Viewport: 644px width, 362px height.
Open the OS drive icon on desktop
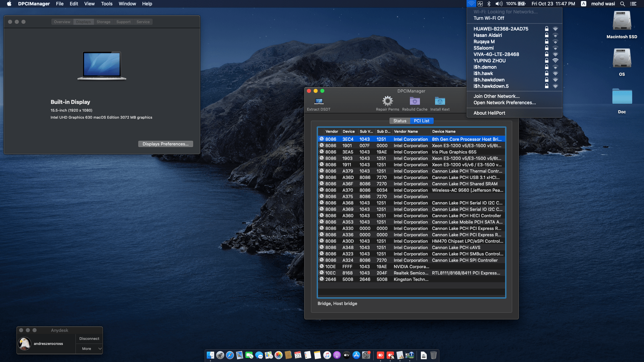coord(622,58)
